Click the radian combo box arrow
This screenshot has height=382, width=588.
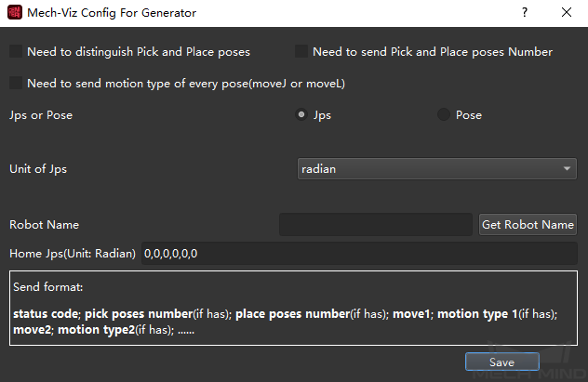568,169
